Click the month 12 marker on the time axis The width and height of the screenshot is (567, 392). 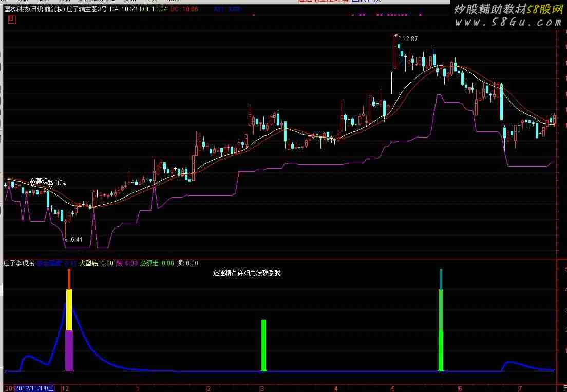click(x=65, y=388)
